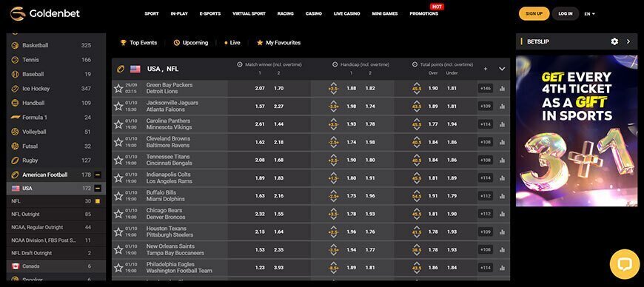Click the Log In button
Viewport: 644px width, 287px height.
click(x=565, y=13)
